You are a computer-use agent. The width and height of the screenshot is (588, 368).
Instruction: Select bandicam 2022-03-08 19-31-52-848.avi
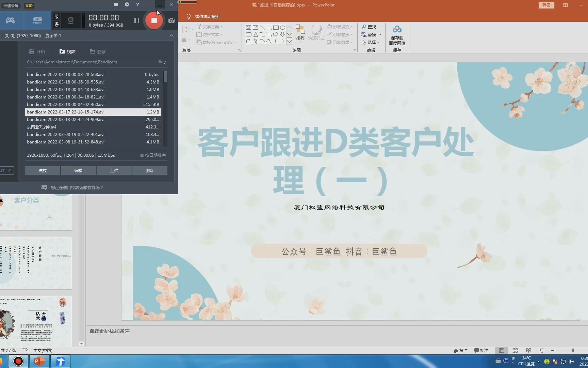93,142
